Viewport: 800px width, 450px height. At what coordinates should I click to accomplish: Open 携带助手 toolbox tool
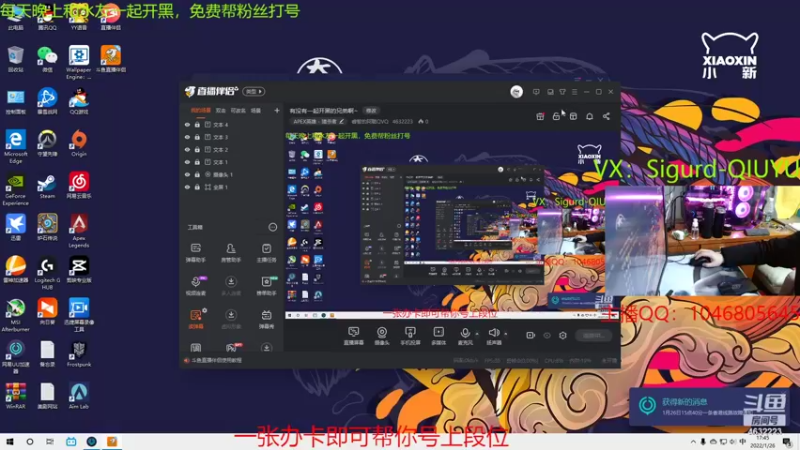pyautogui.click(x=266, y=286)
